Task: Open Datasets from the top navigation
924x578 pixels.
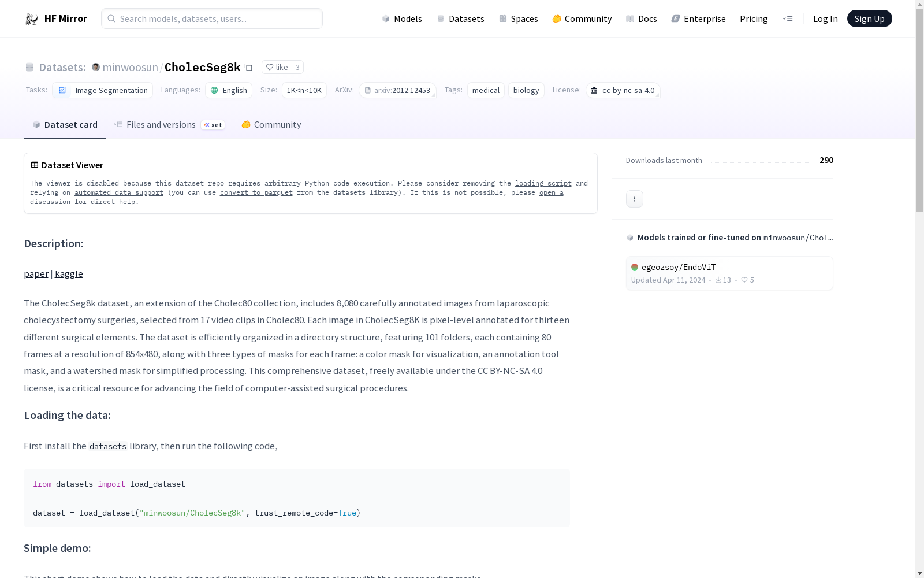Action: pos(460,18)
